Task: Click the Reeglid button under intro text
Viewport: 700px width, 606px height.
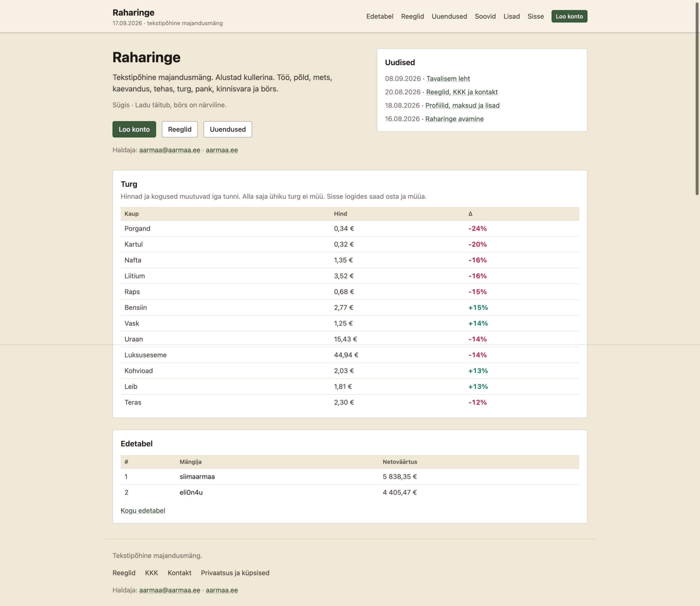Action: click(x=180, y=129)
